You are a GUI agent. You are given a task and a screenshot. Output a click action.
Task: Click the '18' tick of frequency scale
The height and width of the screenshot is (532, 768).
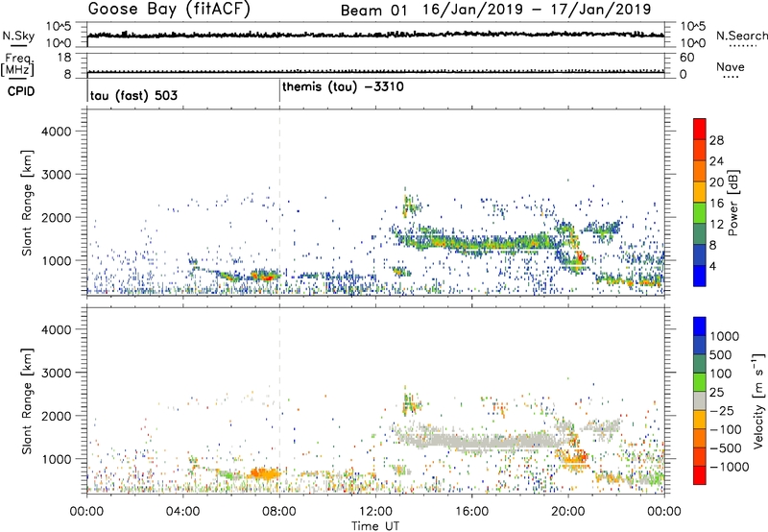coord(64,58)
